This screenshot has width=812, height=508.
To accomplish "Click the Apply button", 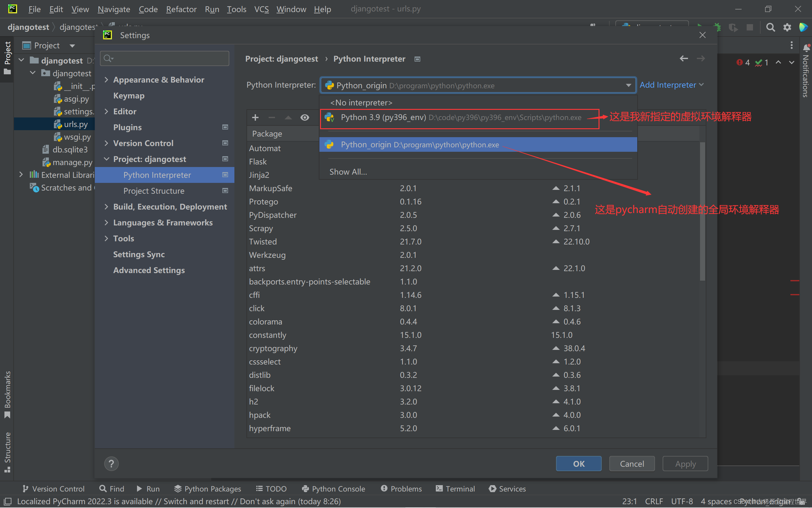I will 685,464.
